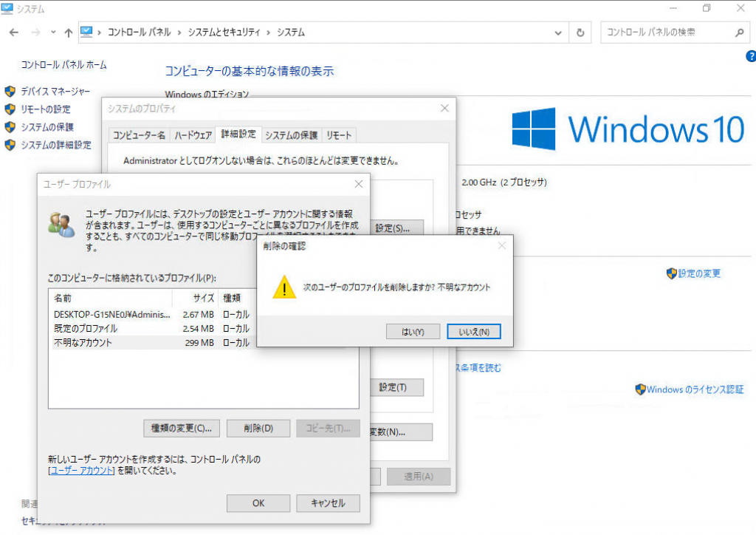This screenshot has width=756, height=535.
Task: Click 設定(S)... in システムのプロパティ
Action: point(396,228)
